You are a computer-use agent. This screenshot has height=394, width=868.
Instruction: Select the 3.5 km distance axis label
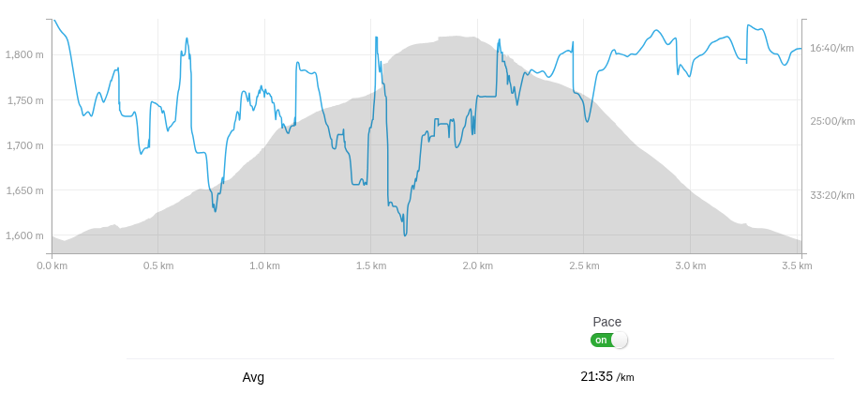[x=797, y=265]
